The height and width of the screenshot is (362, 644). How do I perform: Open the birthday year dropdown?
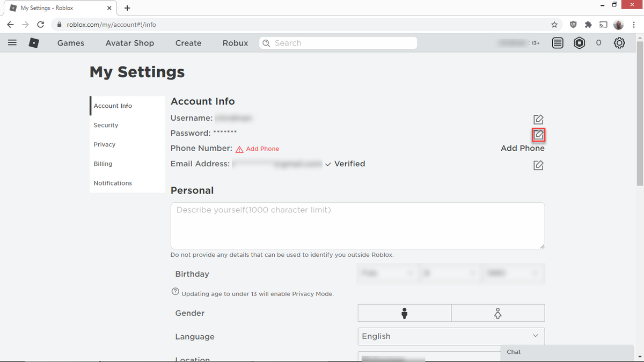coord(513,274)
